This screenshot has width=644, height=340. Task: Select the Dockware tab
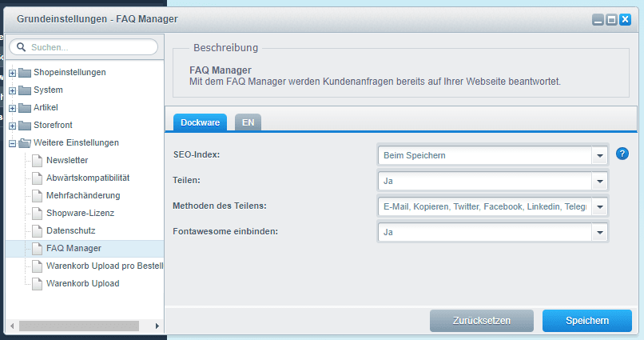click(x=200, y=122)
